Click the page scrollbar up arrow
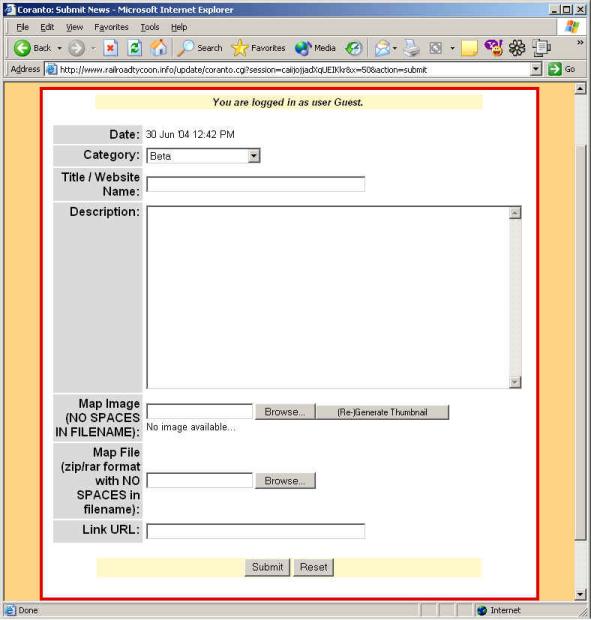The width and height of the screenshot is (591, 620). point(580,89)
